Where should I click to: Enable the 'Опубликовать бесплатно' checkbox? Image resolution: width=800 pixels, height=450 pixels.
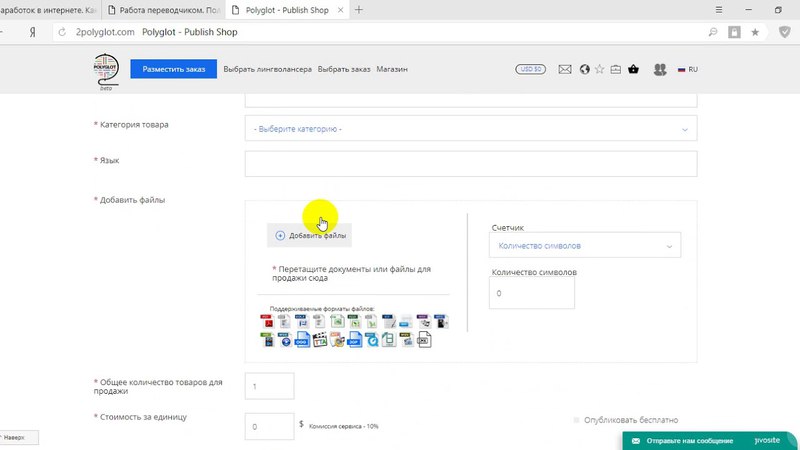pyautogui.click(x=577, y=421)
